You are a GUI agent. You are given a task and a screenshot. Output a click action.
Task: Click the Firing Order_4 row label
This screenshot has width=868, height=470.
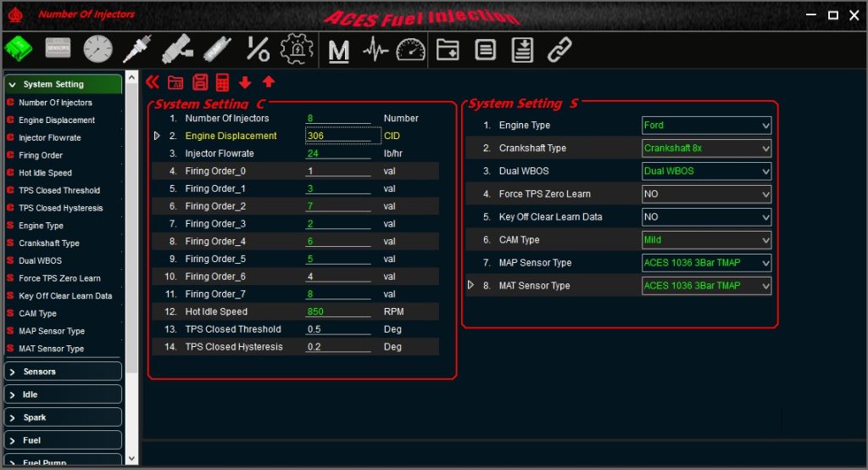click(215, 242)
